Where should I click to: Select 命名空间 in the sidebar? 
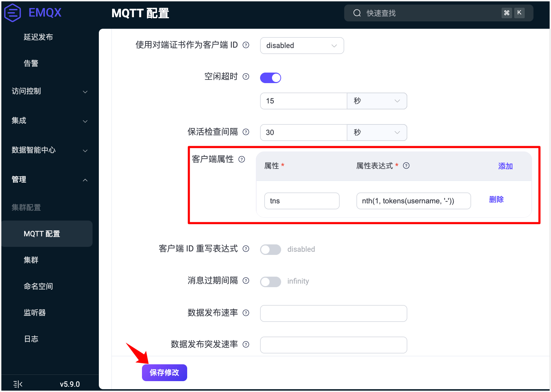pyautogui.click(x=38, y=286)
